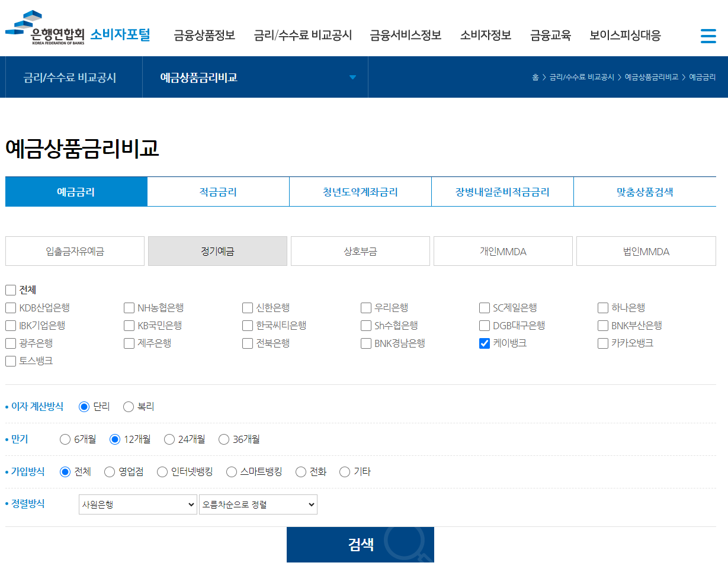Switch to the 예금금리 tab
Image resolution: width=728 pixels, height=569 pixels.
(76, 192)
